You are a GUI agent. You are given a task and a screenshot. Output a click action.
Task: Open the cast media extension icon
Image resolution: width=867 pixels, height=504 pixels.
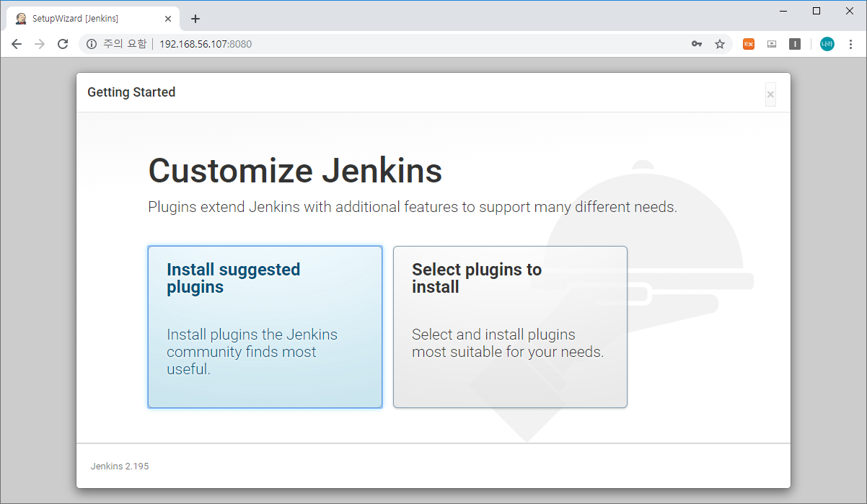tap(772, 44)
